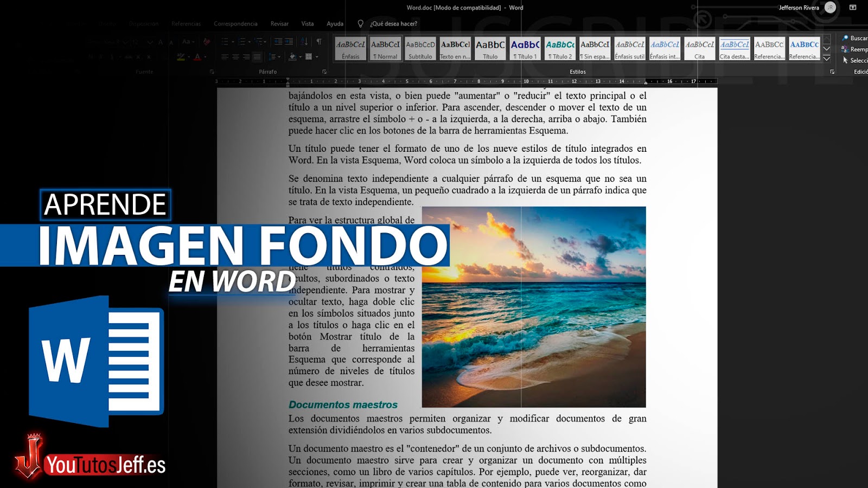Screen dimensions: 868x488
Task: Click the Reemplazar replace icon
Action: click(845, 49)
